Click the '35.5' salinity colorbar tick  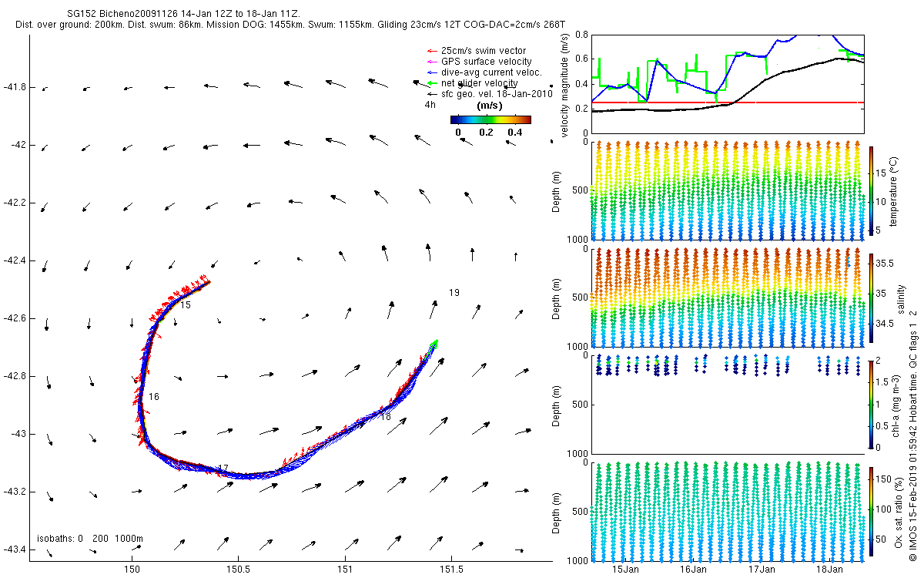pyautogui.click(x=885, y=263)
